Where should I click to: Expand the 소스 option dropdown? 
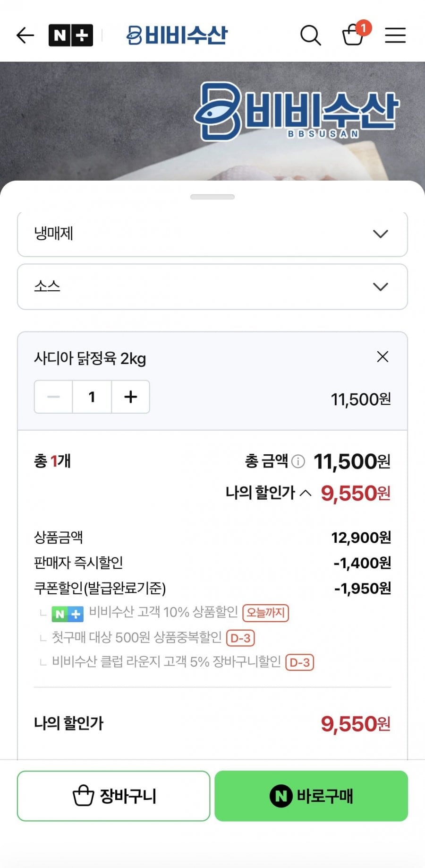coord(212,287)
